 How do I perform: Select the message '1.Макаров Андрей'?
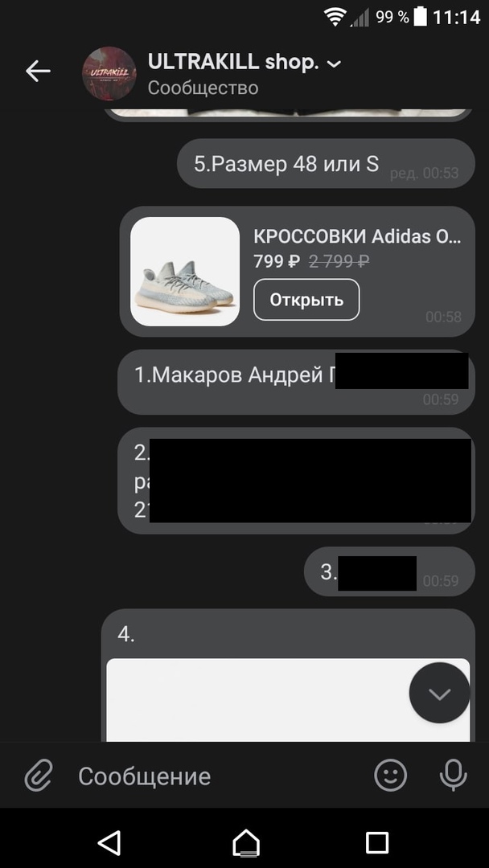(296, 382)
